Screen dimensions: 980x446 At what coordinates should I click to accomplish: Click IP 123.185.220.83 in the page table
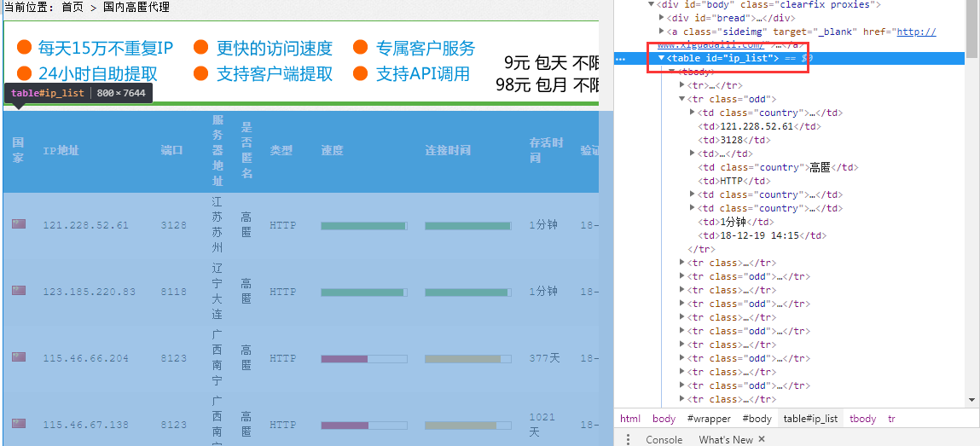coord(90,292)
